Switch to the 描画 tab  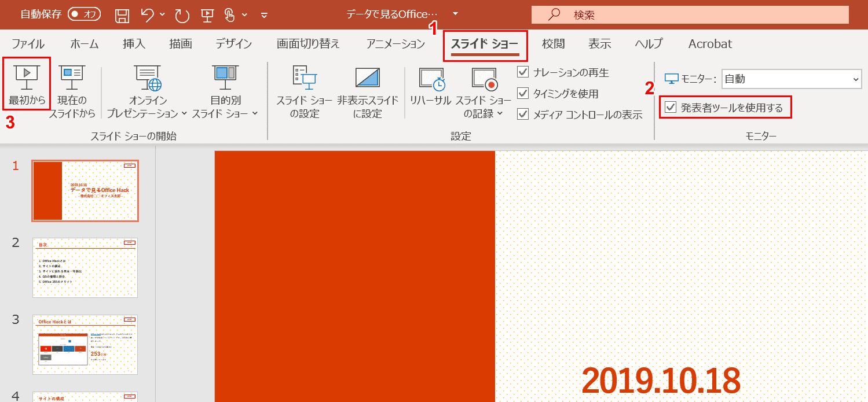tap(181, 44)
